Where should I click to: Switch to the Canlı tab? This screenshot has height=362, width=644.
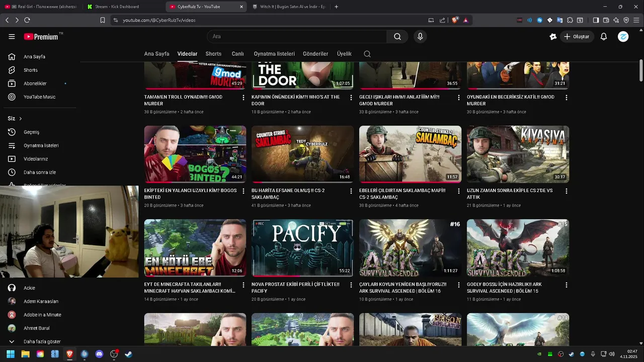pos(237,54)
